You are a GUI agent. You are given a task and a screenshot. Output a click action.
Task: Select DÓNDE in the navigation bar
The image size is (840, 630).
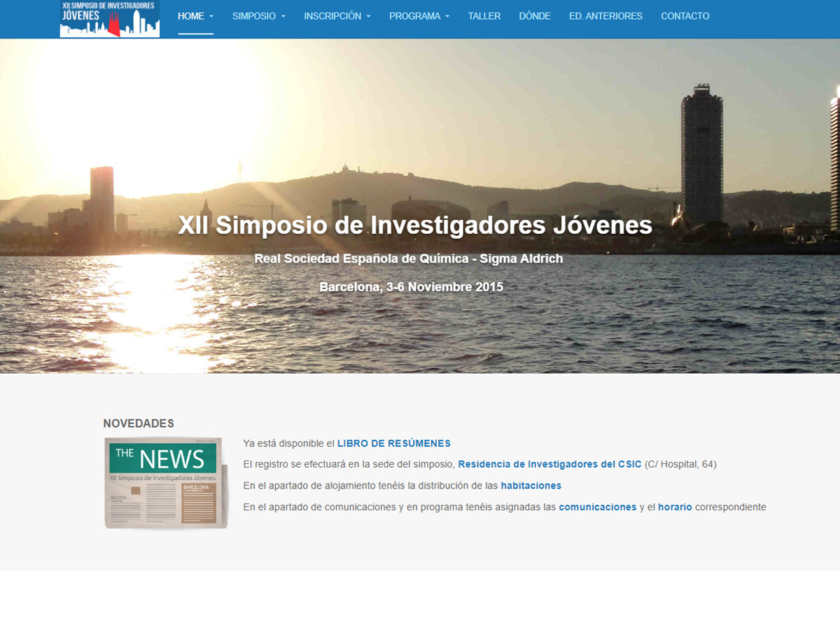(x=534, y=16)
